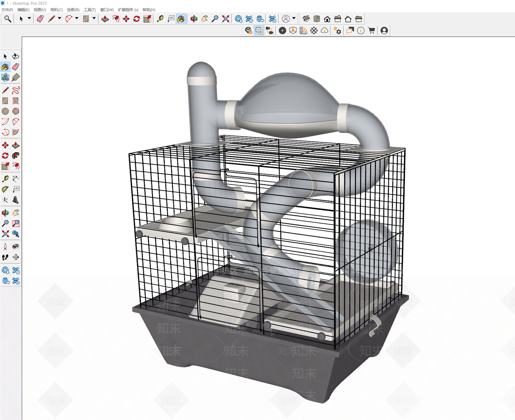Open the settings gears button
The height and width of the screenshot is (420, 515).
[337, 31]
